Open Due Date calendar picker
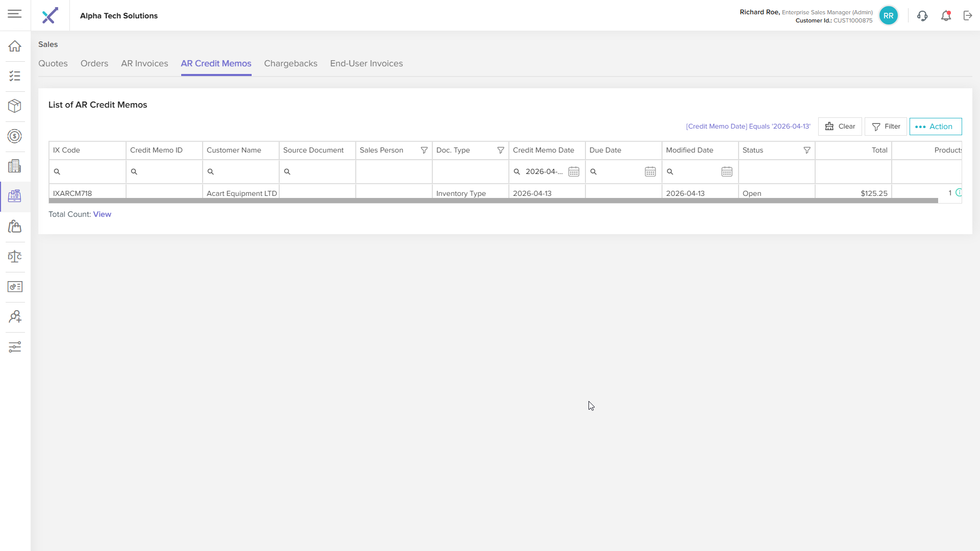 point(650,172)
